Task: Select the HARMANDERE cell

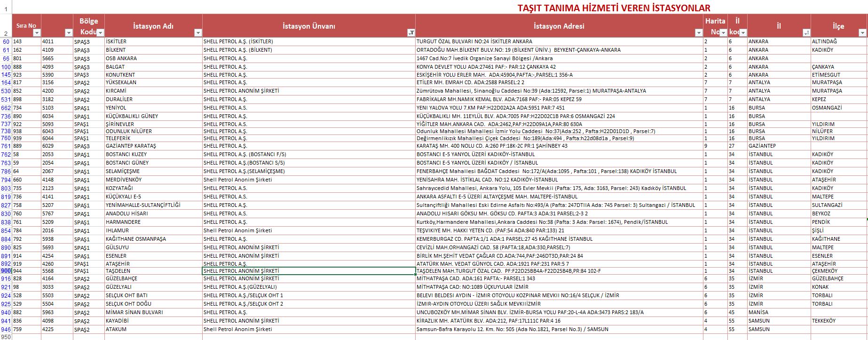Action: pyautogui.click(x=153, y=222)
